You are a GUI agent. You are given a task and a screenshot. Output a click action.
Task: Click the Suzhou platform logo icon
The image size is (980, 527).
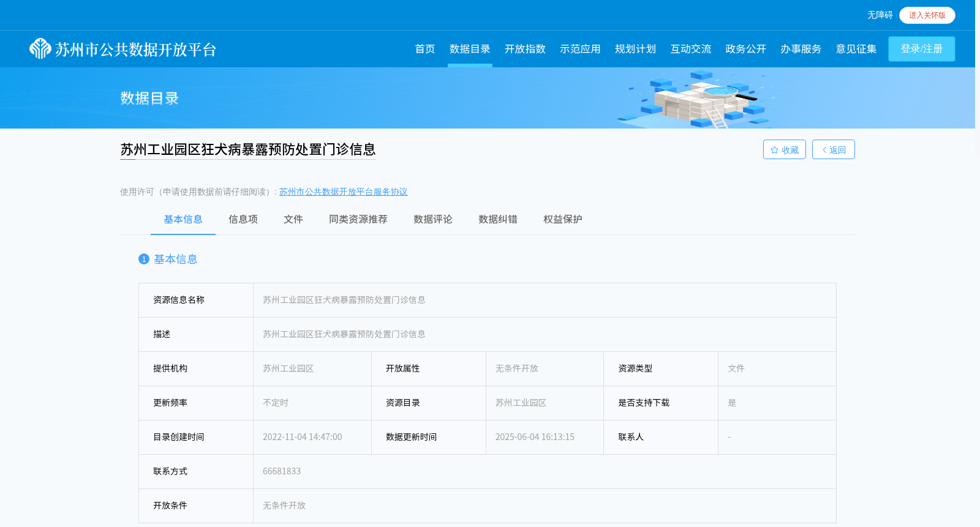(x=40, y=49)
